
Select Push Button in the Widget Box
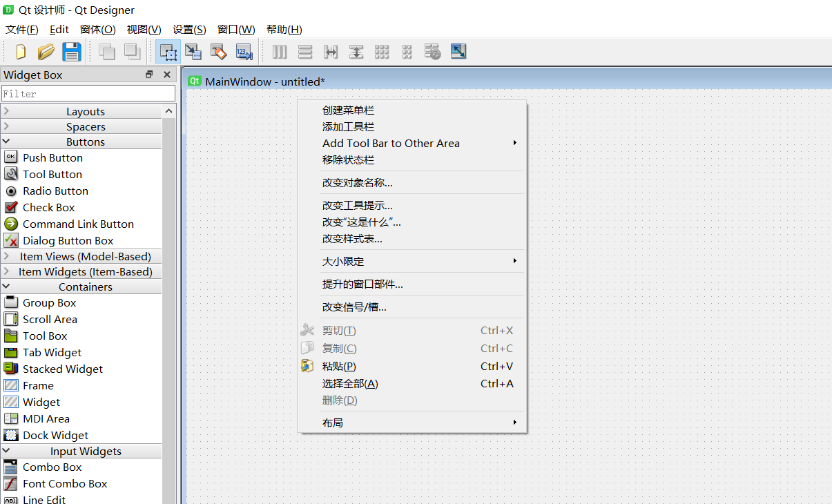click(52, 157)
